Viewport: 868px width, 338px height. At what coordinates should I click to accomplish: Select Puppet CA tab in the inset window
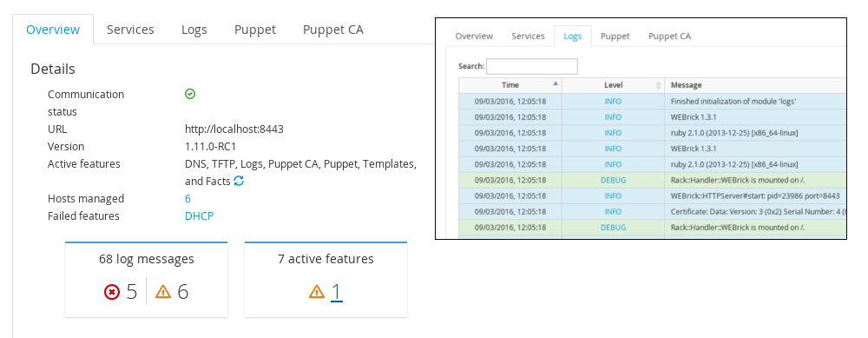[x=670, y=36]
